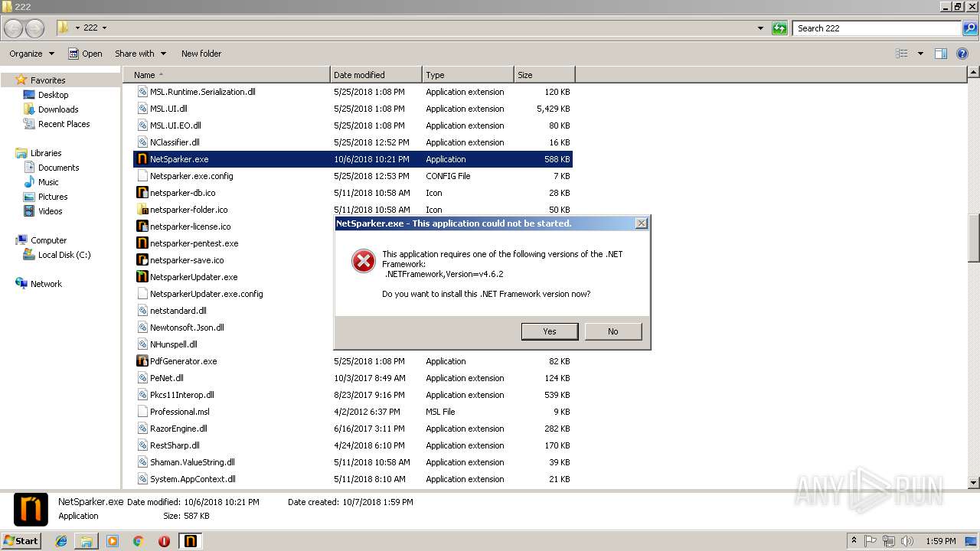This screenshot has width=980, height=551.
Task: Click the Open toolbar button
Action: [x=85, y=54]
